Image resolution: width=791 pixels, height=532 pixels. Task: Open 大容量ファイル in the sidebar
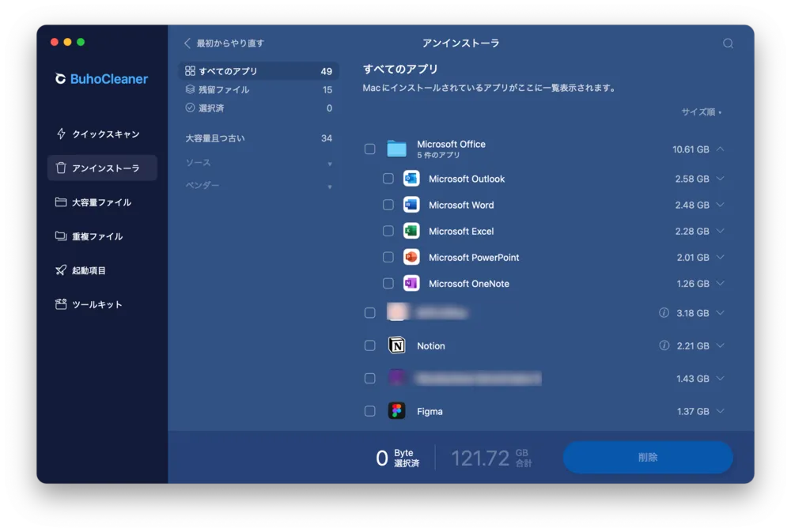102,202
